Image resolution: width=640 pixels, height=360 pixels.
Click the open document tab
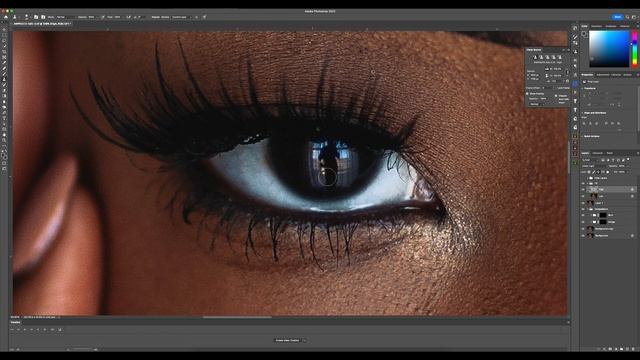point(42,24)
